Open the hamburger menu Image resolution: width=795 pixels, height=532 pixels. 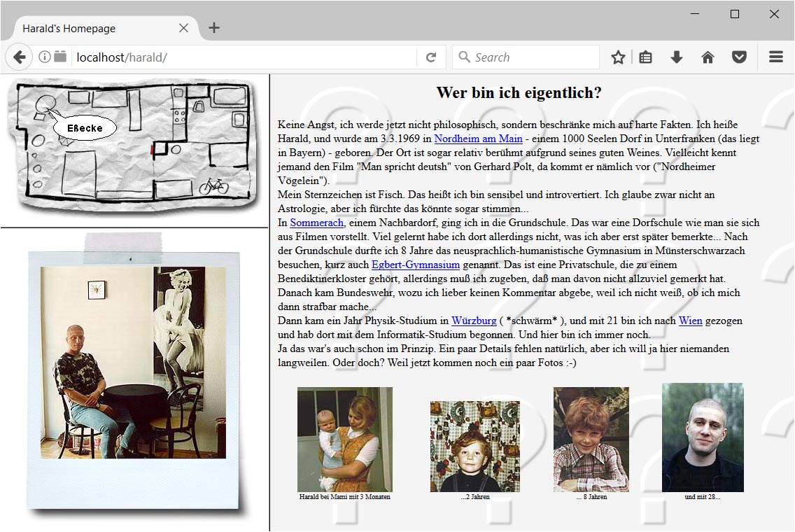tap(775, 57)
